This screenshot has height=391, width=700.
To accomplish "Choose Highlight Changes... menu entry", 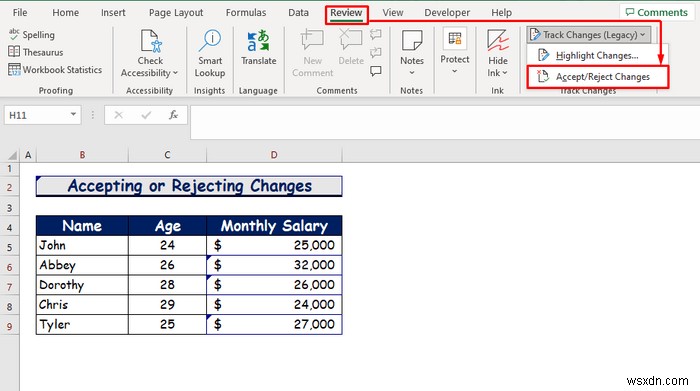I will [596, 55].
